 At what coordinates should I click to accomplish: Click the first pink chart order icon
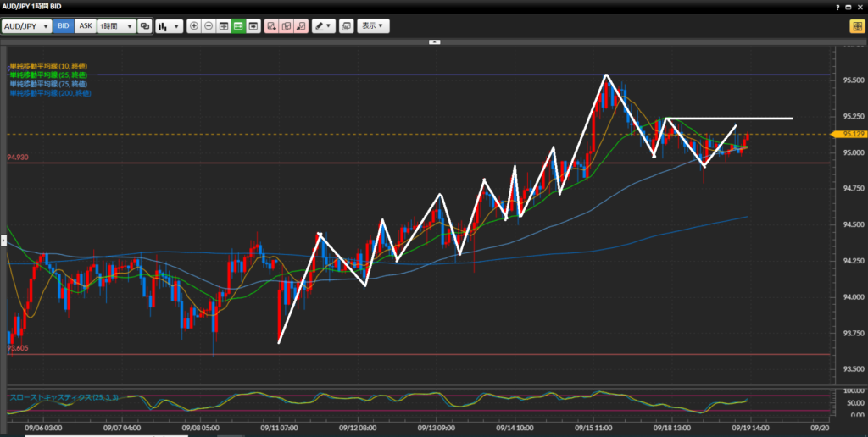coord(271,26)
